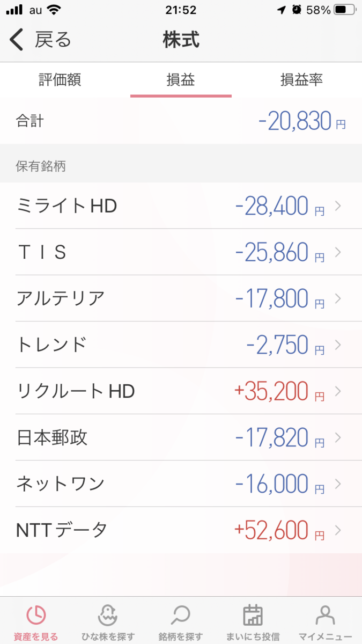Switch to the 損益率 tab
The image size is (362, 644).
[301, 80]
